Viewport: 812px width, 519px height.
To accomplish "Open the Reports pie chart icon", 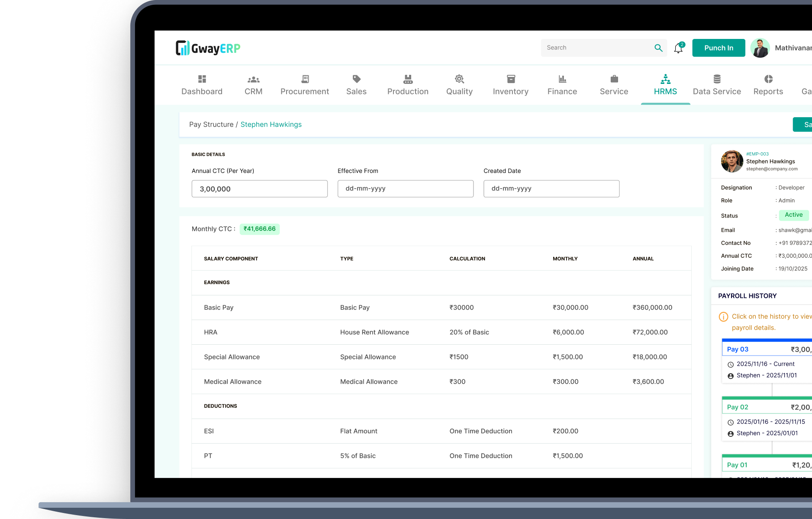I will tap(768, 79).
